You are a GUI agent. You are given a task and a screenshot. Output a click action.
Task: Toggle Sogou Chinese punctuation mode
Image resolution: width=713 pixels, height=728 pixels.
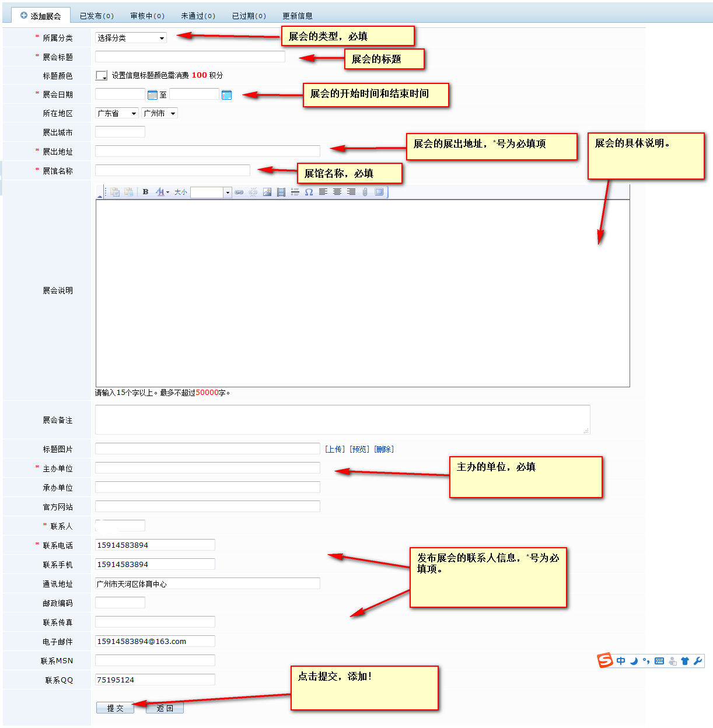(x=646, y=661)
